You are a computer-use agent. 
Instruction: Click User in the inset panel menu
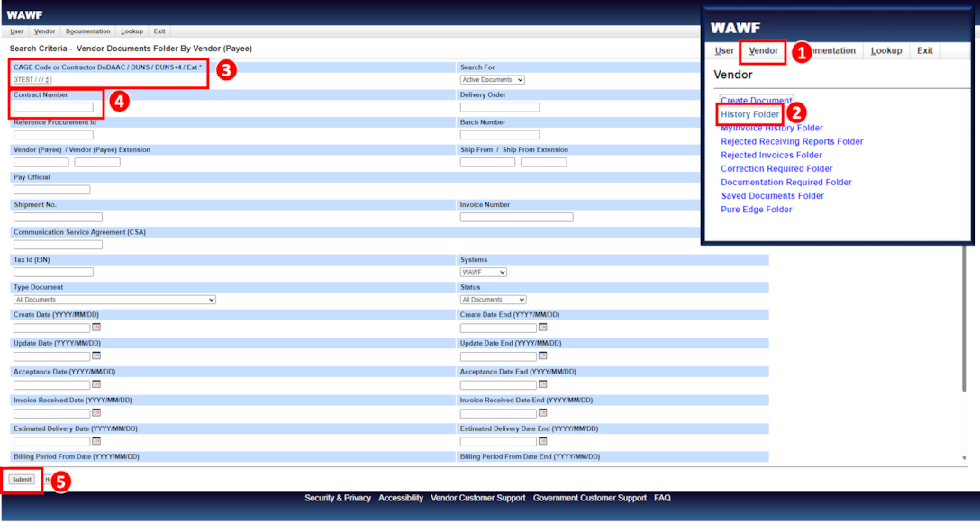(x=724, y=51)
